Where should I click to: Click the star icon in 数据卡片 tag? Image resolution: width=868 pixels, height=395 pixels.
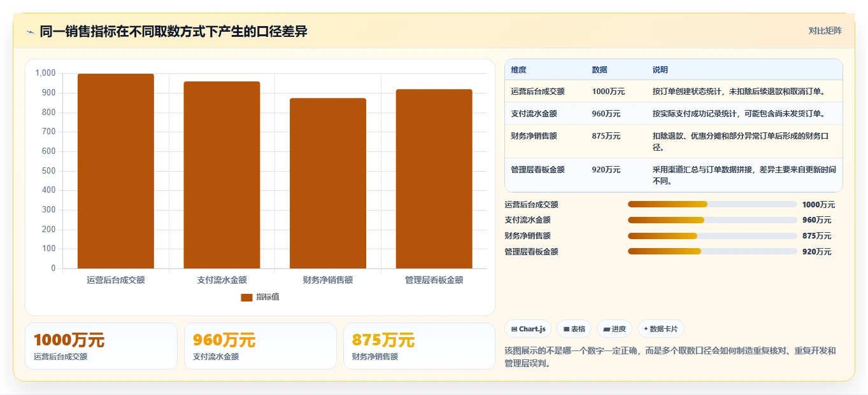[x=646, y=329]
